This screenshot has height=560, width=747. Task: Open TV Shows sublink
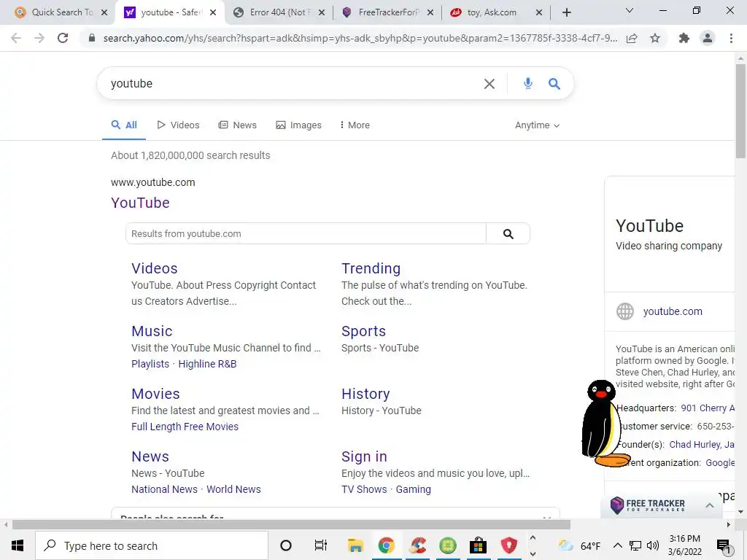coord(364,489)
